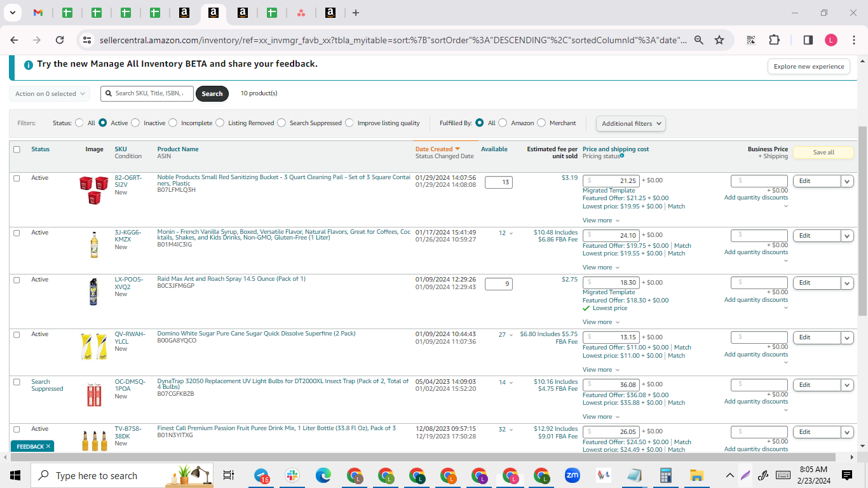The image size is (868, 488).
Task: Click the Available column header
Action: (x=494, y=149)
